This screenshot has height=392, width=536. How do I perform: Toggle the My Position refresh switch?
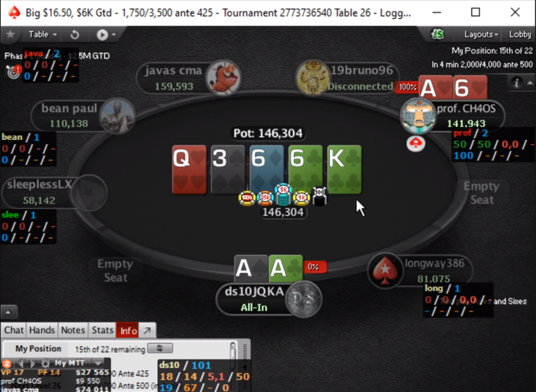(x=160, y=348)
